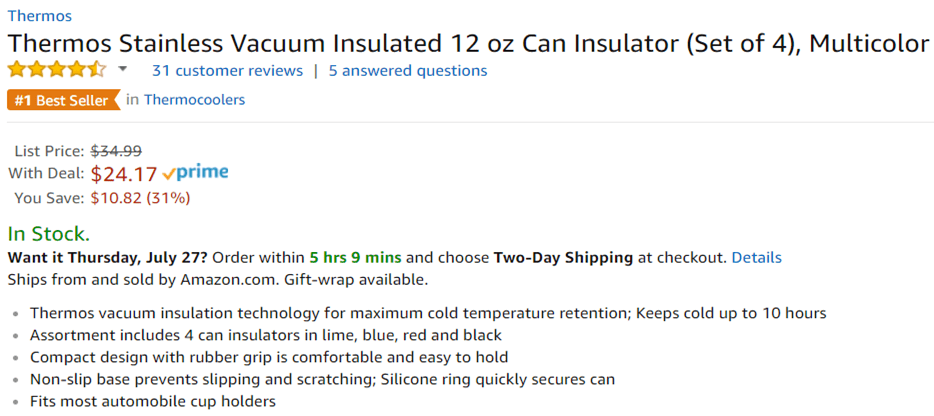Click the assortment colors bullet point

pos(266,335)
